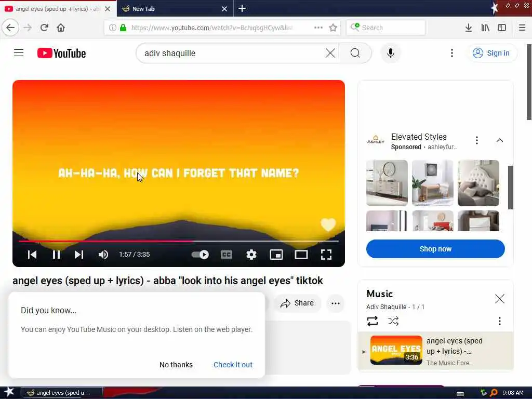Open the browser home page
This screenshot has width=532, height=399.
tap(61, 28)
